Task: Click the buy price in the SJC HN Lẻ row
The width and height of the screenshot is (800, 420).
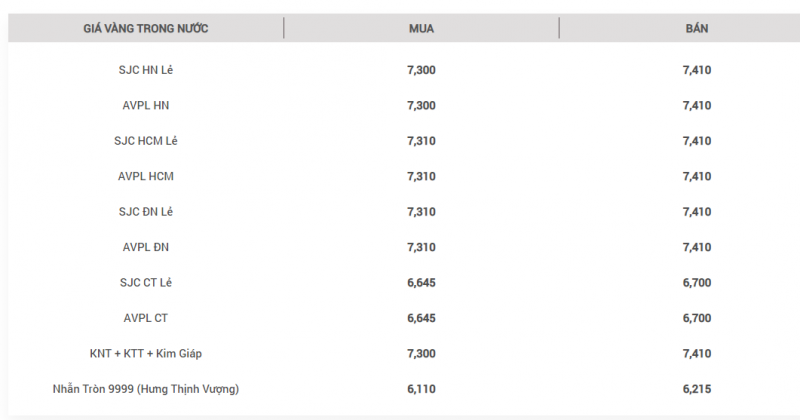Action: (421, 70)
